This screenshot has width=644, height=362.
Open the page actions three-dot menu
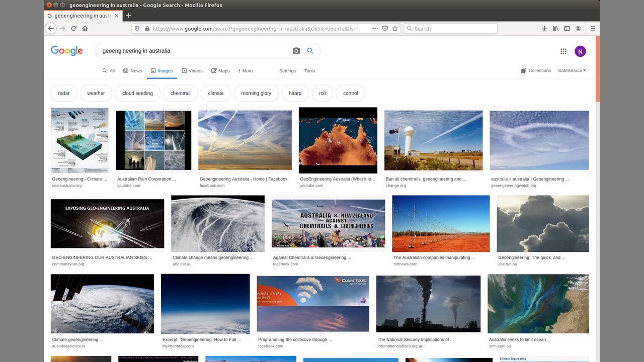(375, 29)
